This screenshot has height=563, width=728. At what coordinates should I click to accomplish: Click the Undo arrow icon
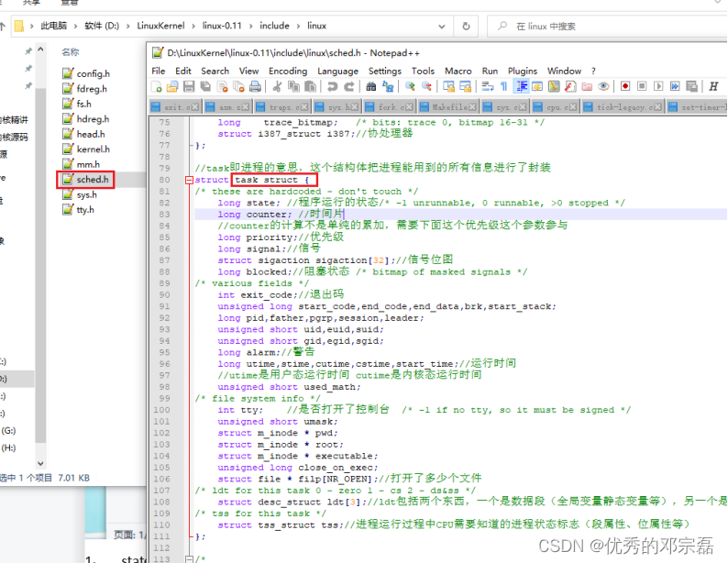(x=332, y=86)
